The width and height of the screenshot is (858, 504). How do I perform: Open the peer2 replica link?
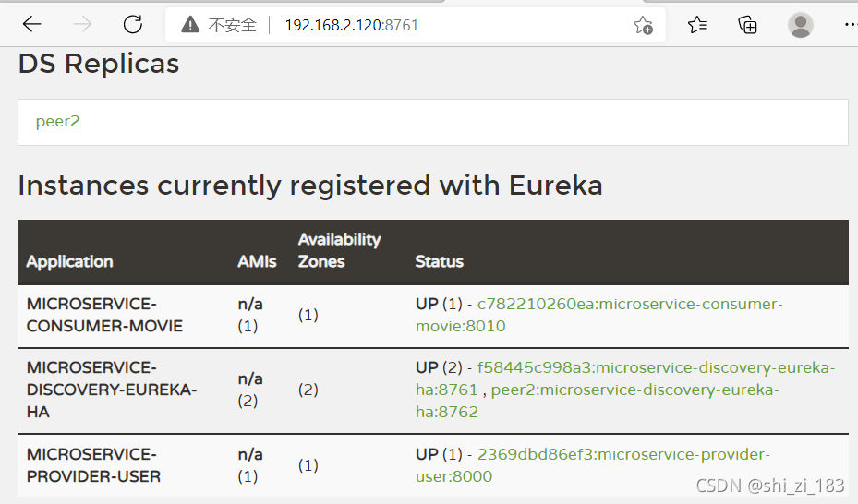(57, 121)
